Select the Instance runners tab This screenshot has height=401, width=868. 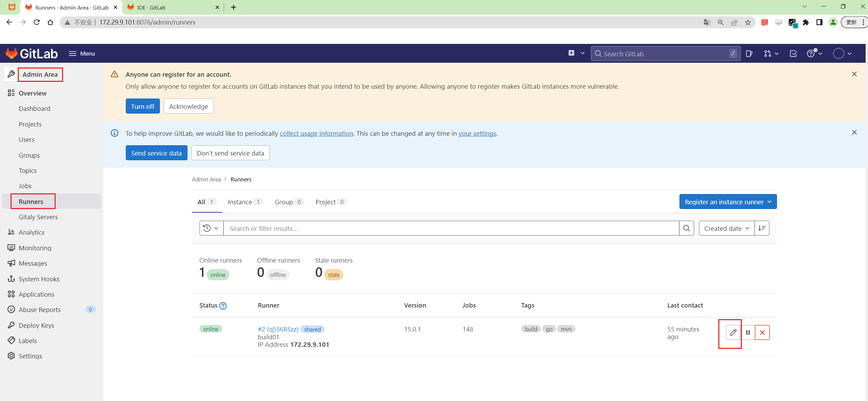coord(245,202)
